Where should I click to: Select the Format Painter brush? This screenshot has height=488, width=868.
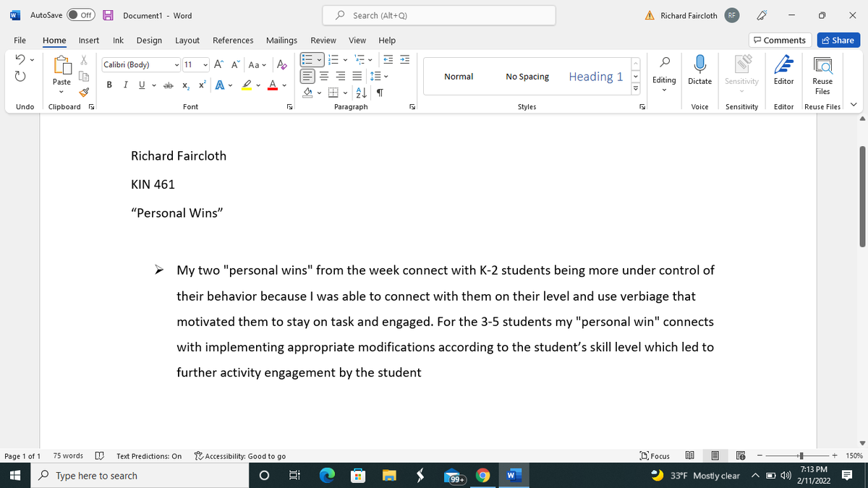tap(84, 92)
